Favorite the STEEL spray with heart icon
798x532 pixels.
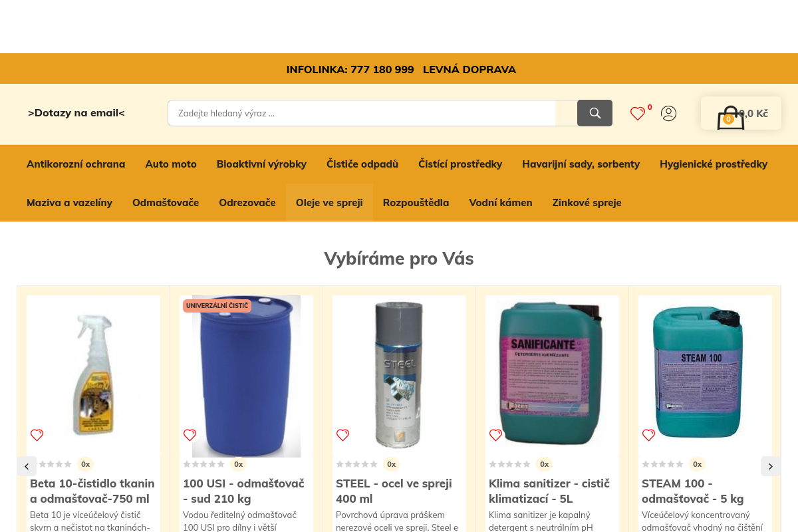343,435
